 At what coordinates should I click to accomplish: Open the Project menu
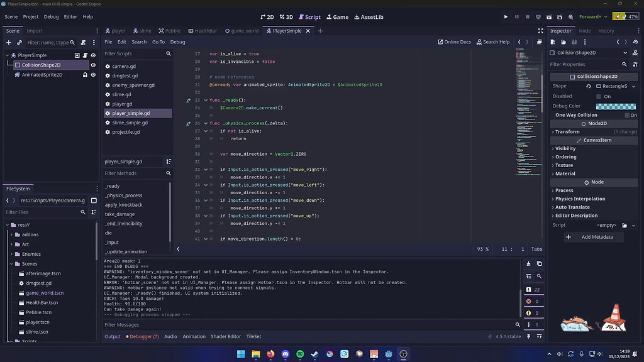pos(31,17)
